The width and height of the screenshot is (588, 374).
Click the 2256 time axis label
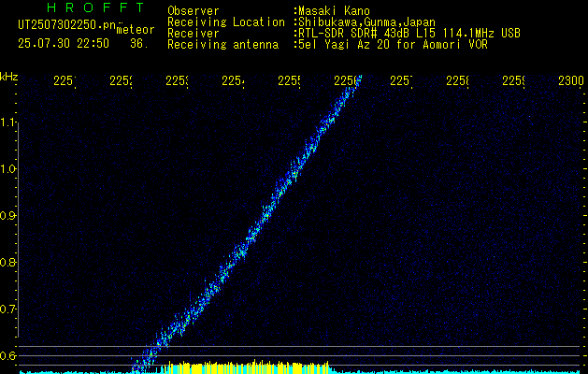pyautogui.click(x=345, y=80)
